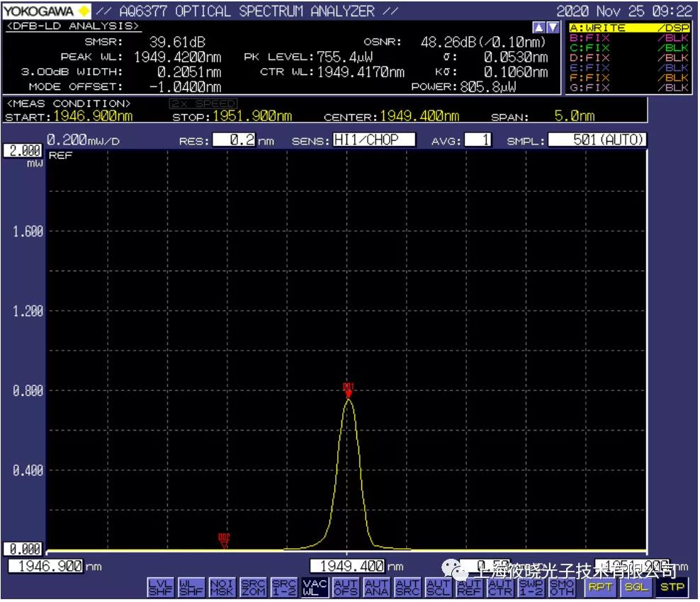Click the SWP 1-2 sweep marker indicator
This screenshot has height=602, width=700.
coord(531,587)
